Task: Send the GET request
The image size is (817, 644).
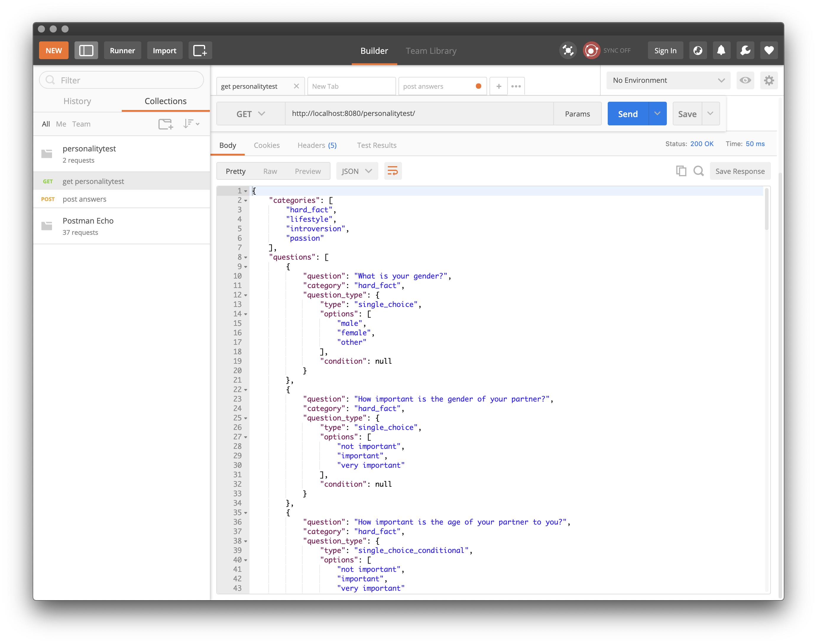Action: point(628,114)
